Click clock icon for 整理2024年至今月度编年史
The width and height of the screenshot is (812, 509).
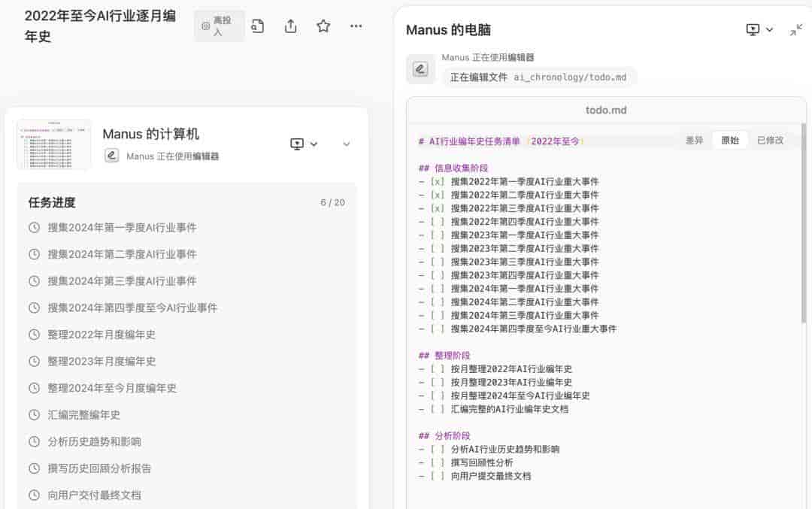tap(34, 388)
